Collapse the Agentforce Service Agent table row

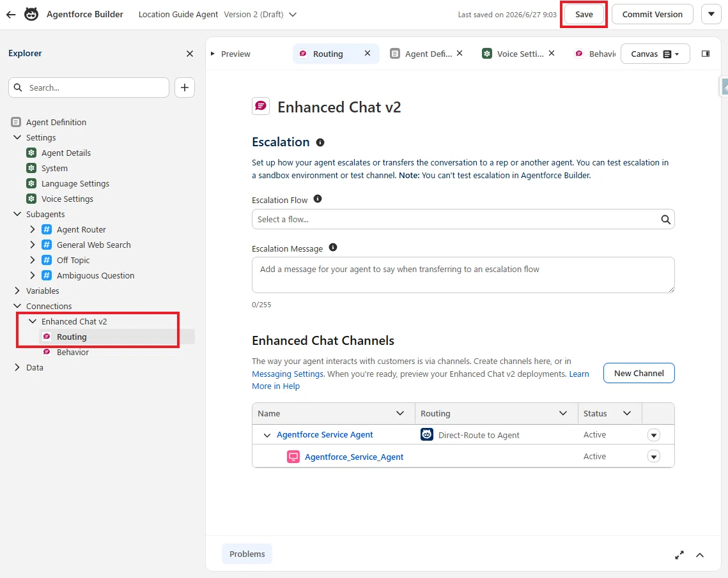[267, 435]
